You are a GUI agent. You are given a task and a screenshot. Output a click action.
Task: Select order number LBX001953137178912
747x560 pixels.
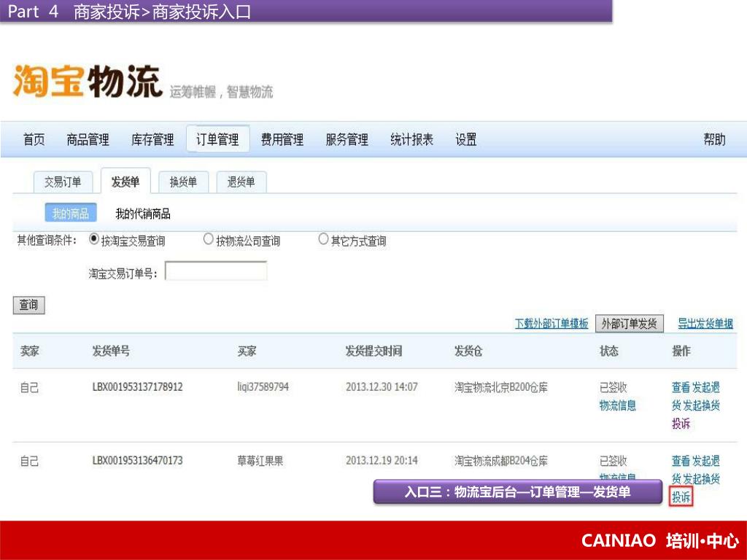click(137, 387)
